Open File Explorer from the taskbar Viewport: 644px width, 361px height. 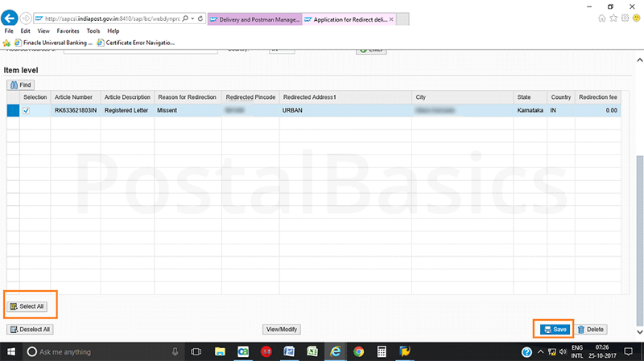[219, 352]
